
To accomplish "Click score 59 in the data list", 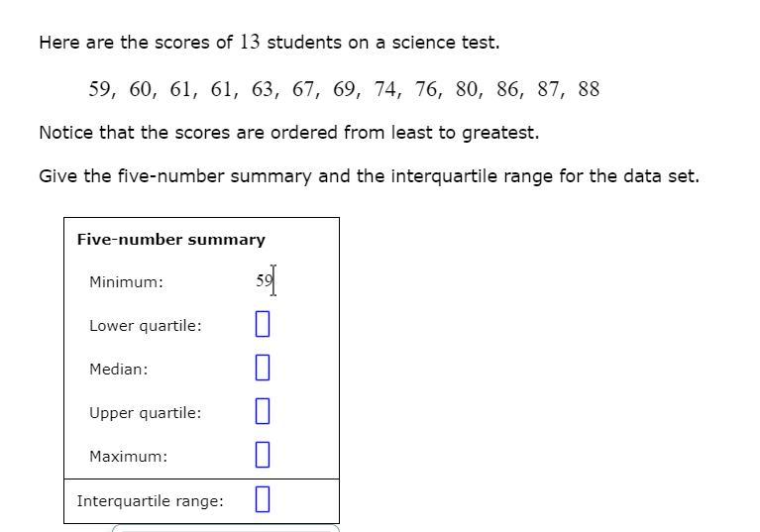I will (x=100, y=89).
